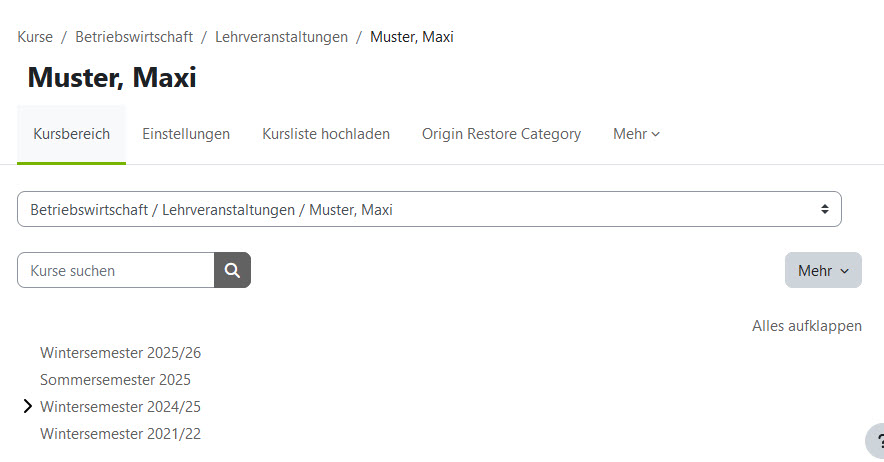Select Wintersemester 2024/25 category
Image resolution: width=884 pixels, height=462 pixels.
(x=120, y=407)
